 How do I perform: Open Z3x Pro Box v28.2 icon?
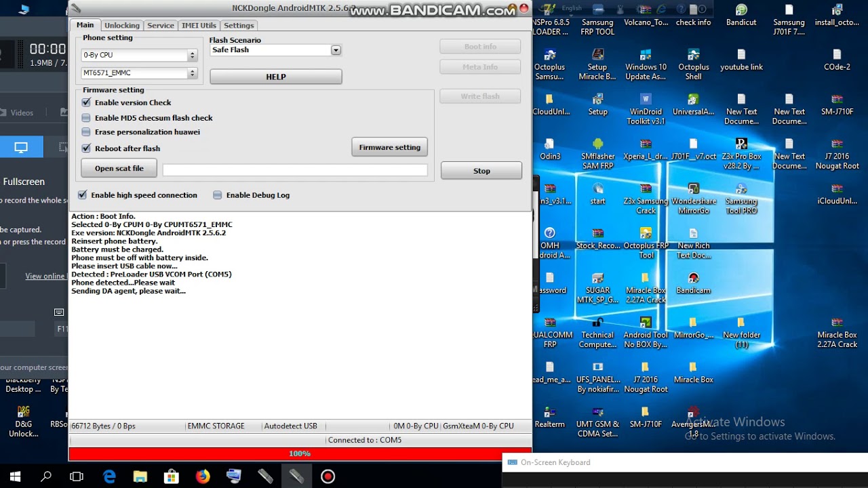[741, 154]
